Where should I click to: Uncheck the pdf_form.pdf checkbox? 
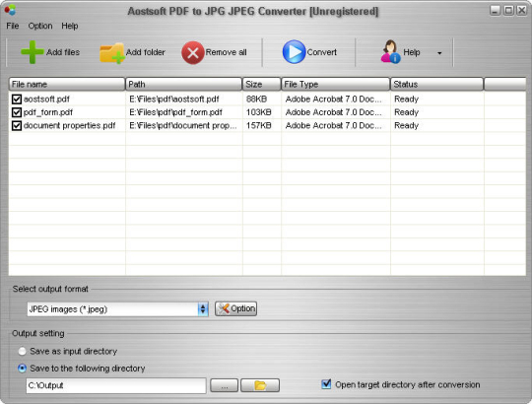click(17, 112)
